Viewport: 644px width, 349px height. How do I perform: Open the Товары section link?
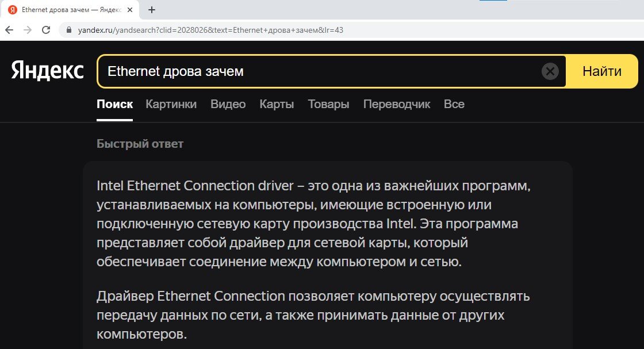328,104
